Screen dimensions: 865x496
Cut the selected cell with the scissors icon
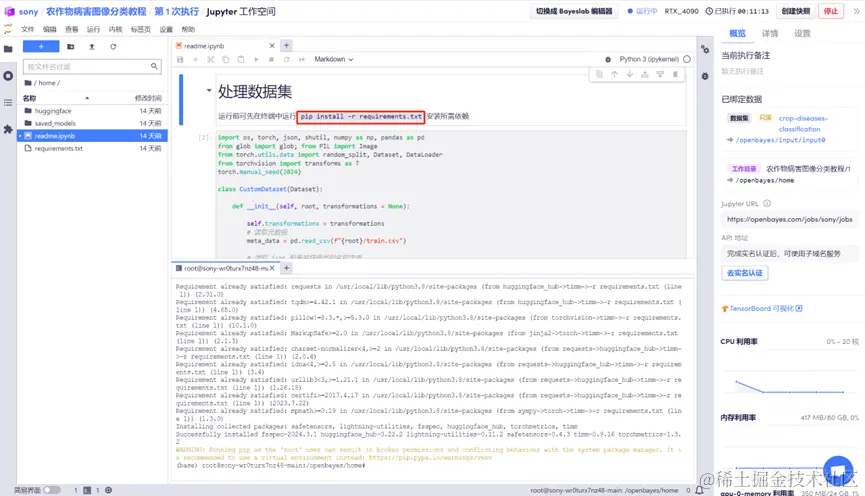click(210, 59)
